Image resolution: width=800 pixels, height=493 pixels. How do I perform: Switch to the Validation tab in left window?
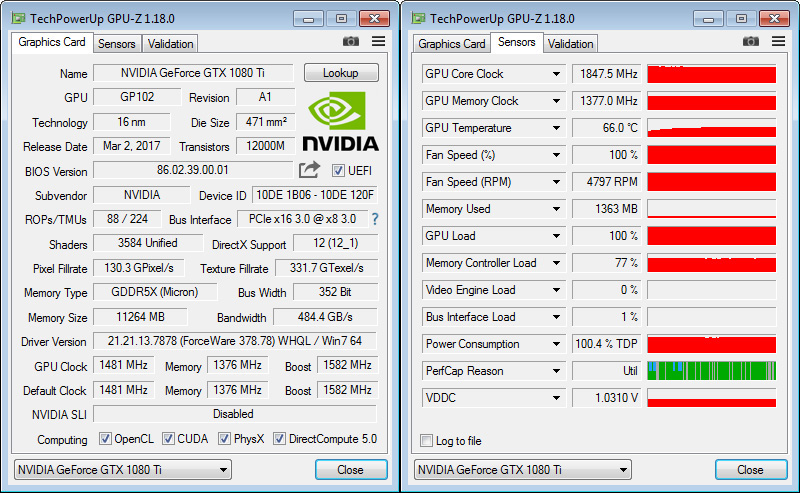click(170, 44)
